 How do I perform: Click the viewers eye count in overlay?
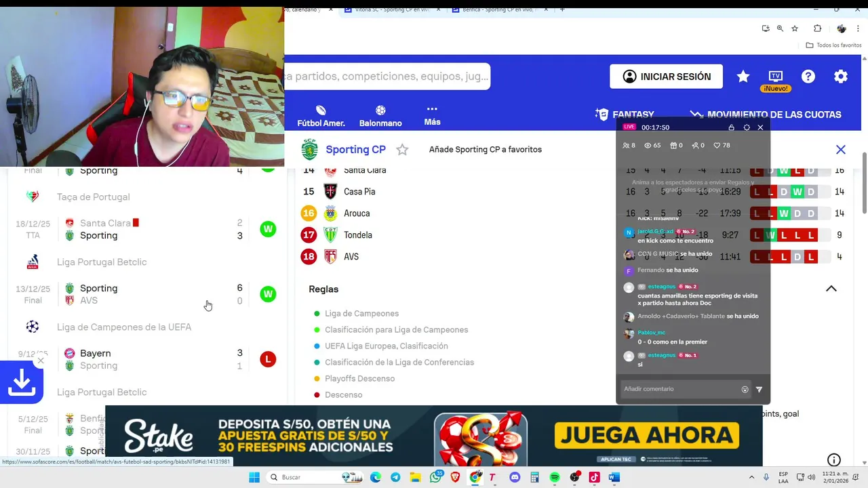coord(652,146)
